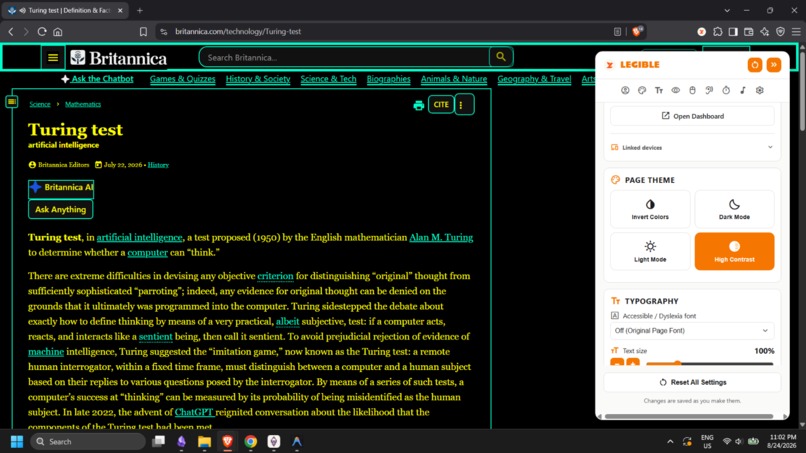The height and width of the screenshot is (453, 806).
Task: Open the Accessible / Dyslexia font dropdown
Action: click(692, 331)
